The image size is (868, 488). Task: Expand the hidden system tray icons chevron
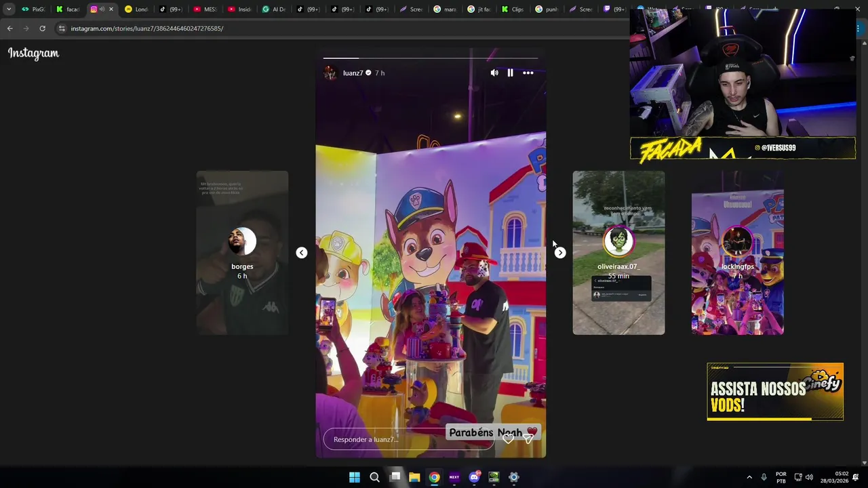749,477
